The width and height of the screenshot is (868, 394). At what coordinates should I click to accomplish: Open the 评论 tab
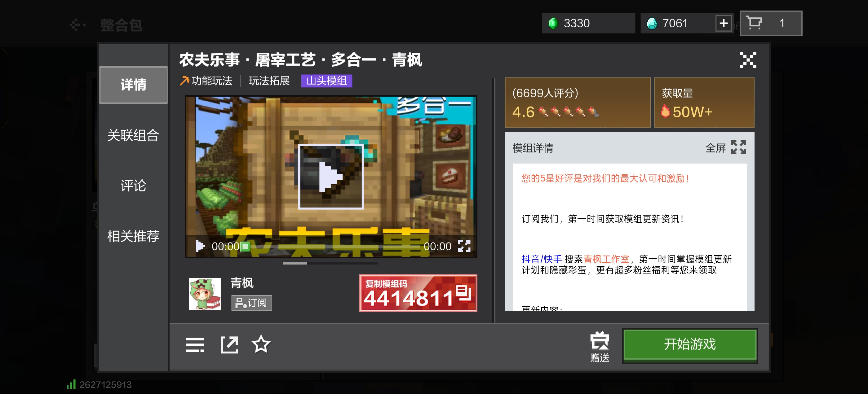tap(133, 186)
